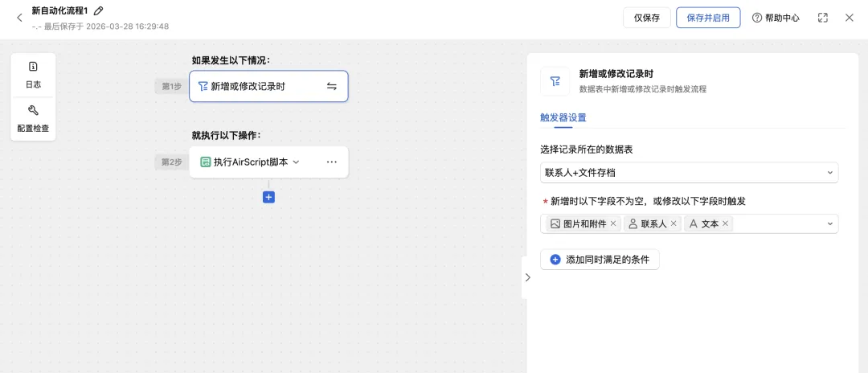Open the 帮助中心 help center
The image size is (868, 373).
[x=776, y=18]
